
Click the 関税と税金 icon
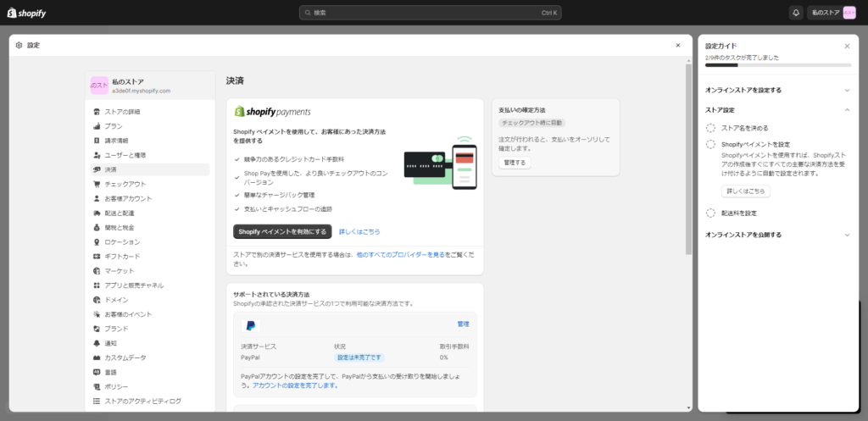[x=97, y=227]
